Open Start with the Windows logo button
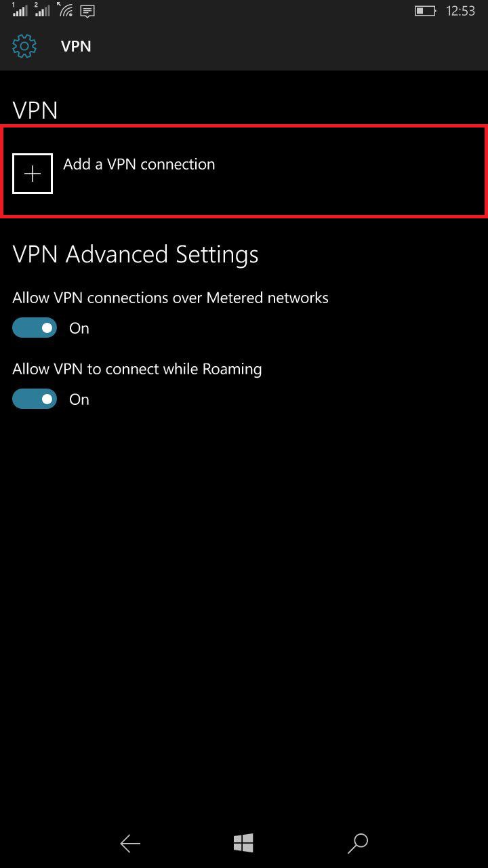Viewport: 488px width, 868px height. 243,844
